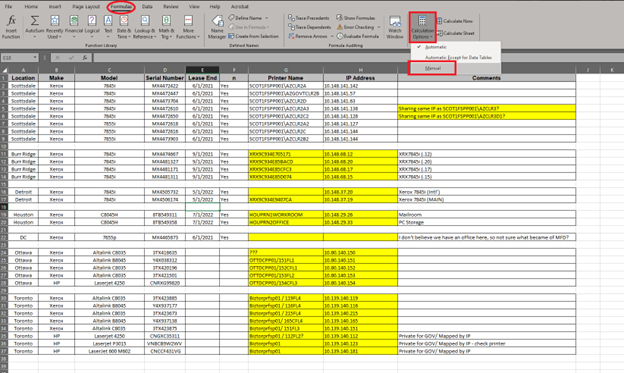Click Trace Dependents
624x373 pixels.
coord(310,27)
